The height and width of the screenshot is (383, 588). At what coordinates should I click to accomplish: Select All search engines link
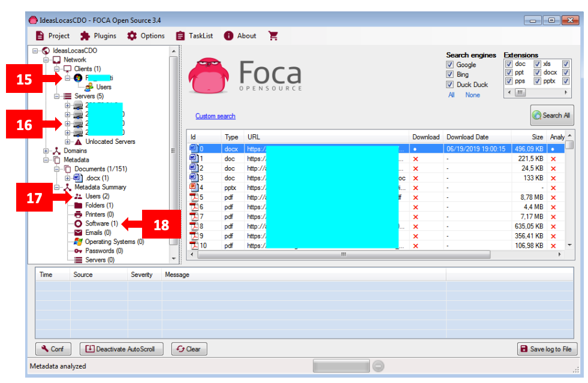(x=451, y=95)
